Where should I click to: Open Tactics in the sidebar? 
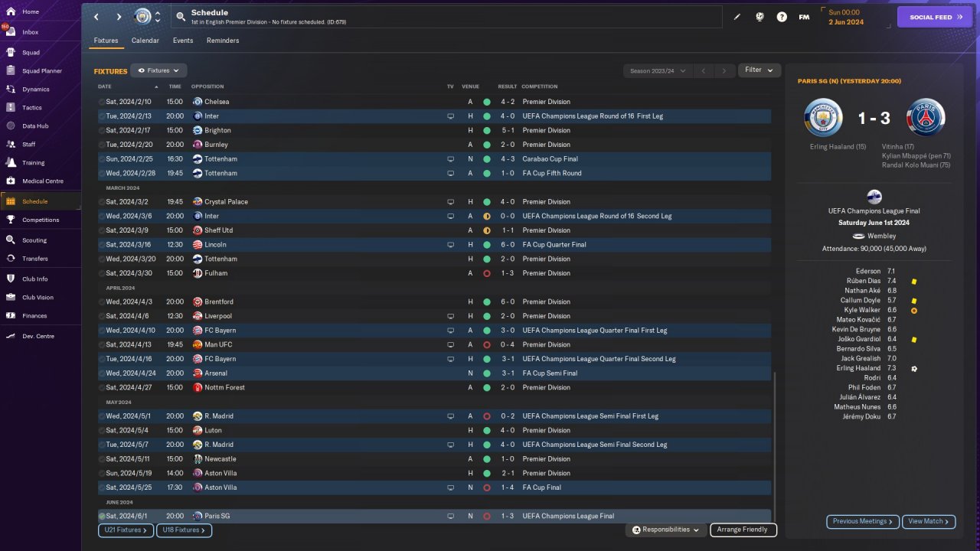(41, 108)
